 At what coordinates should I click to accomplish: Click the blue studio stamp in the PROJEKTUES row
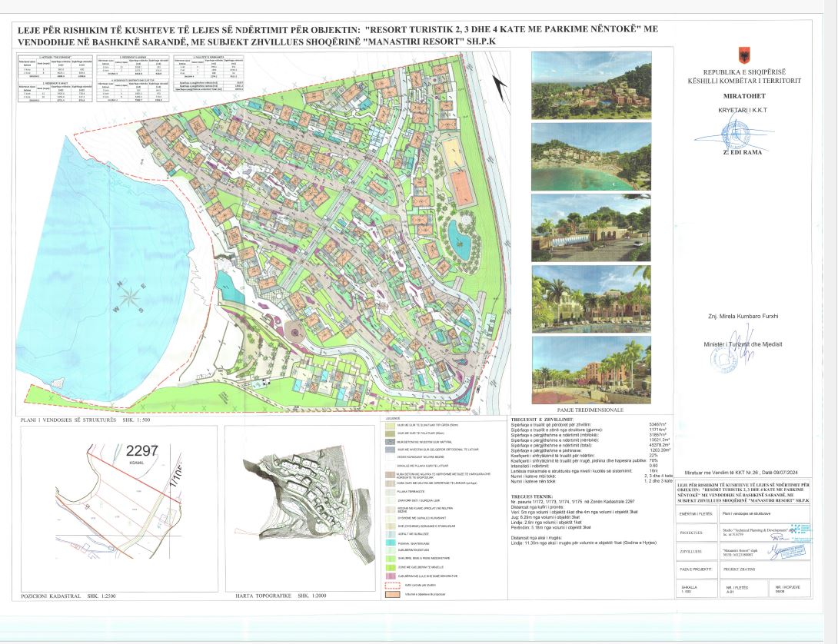click(800, 533)
